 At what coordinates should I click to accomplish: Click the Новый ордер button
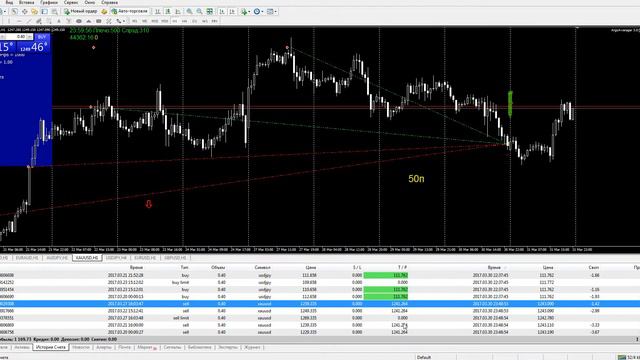(81, 11)
